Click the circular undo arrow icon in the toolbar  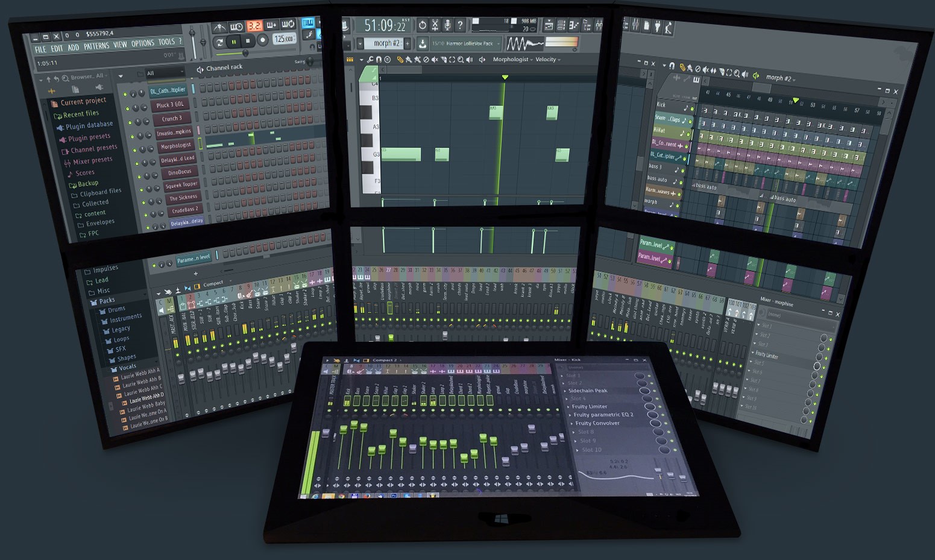423,25
